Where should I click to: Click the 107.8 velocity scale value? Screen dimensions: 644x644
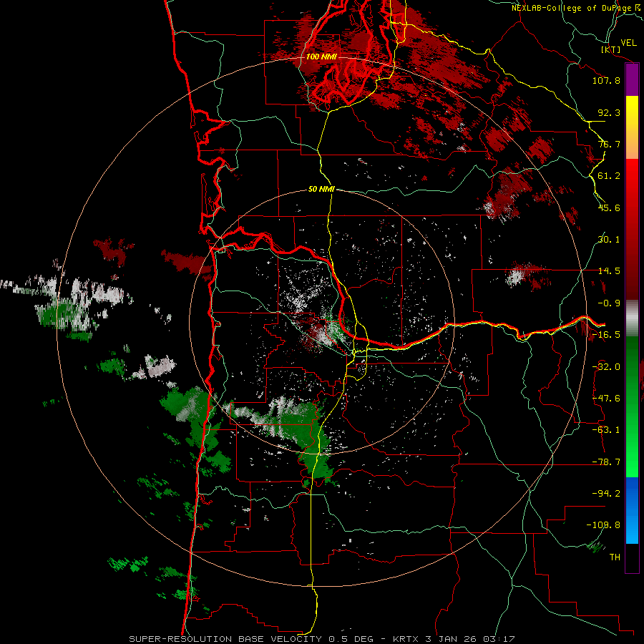(606, 80)
